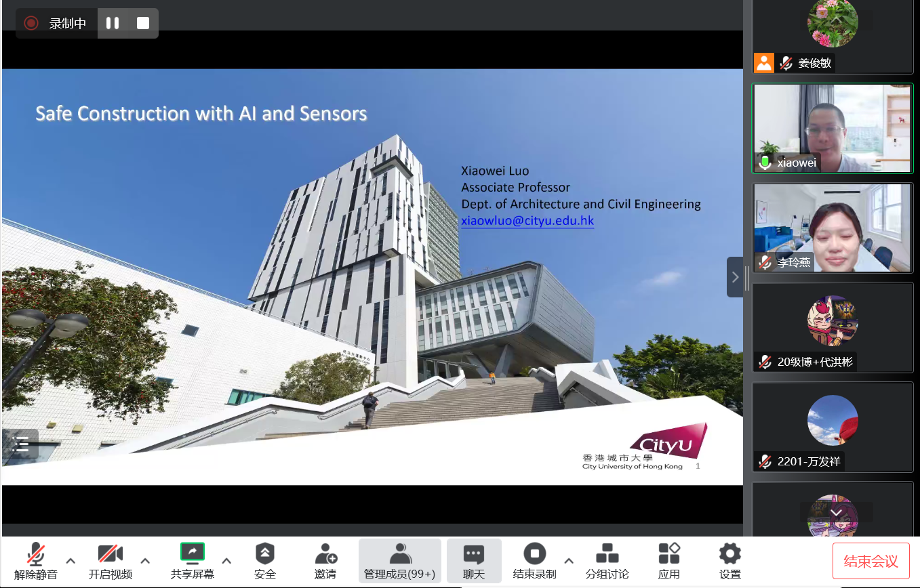Turn on camera with 开启视频
This screenshot has width=920, height=588.
[110, 561]
